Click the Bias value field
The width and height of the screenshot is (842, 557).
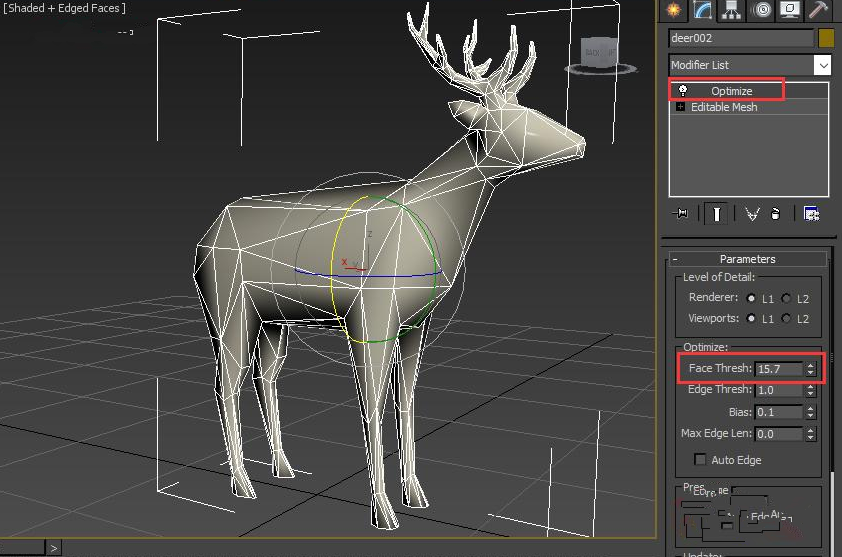(x=779, y=412)
